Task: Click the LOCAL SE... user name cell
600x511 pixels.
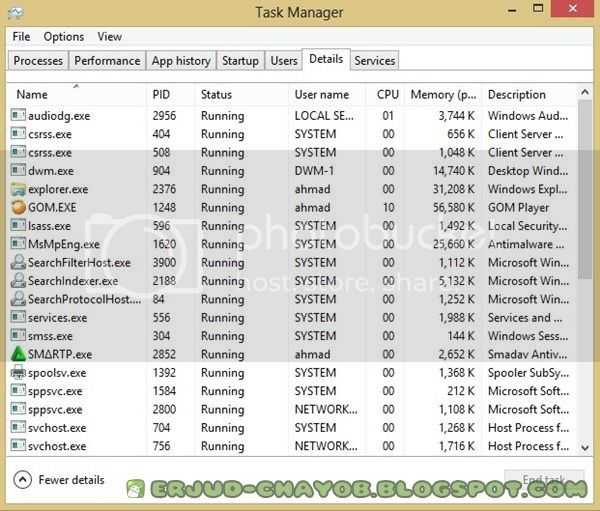Action: tap(324, 116)
